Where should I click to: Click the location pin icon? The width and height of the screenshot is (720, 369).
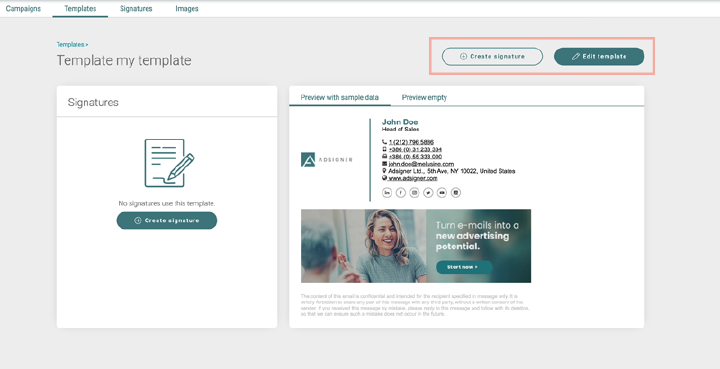[384, 171]
